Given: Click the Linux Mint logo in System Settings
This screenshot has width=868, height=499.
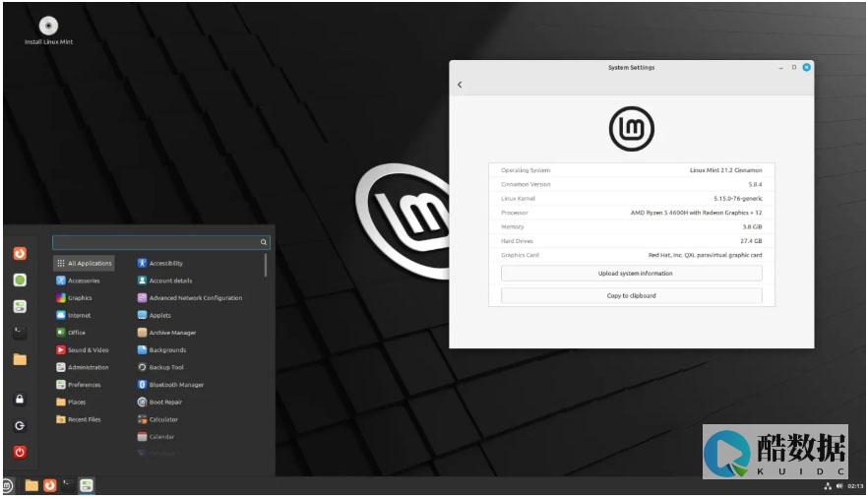Looking at the screenshot, I should [632, 129].
